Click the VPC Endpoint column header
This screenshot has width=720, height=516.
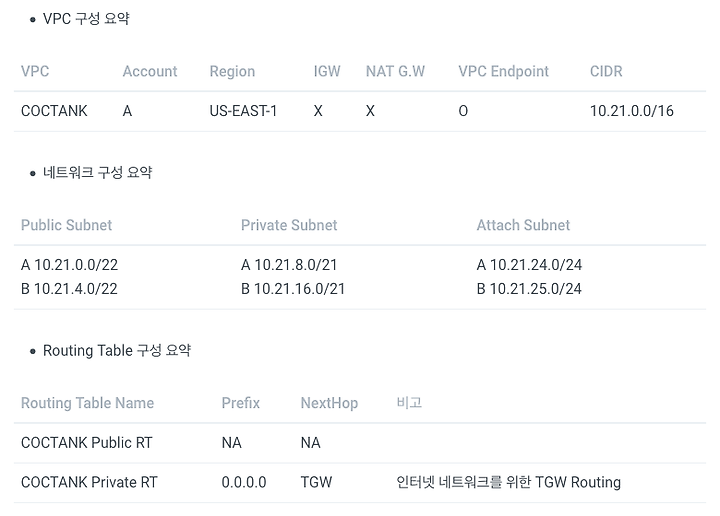pyautogui.click(x=503, y=72)
